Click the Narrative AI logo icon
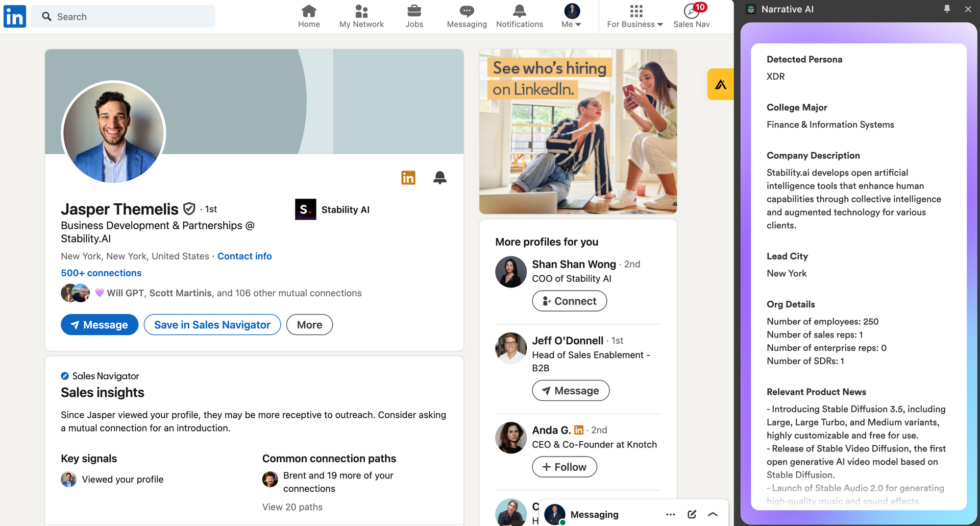 coord(751,9)
